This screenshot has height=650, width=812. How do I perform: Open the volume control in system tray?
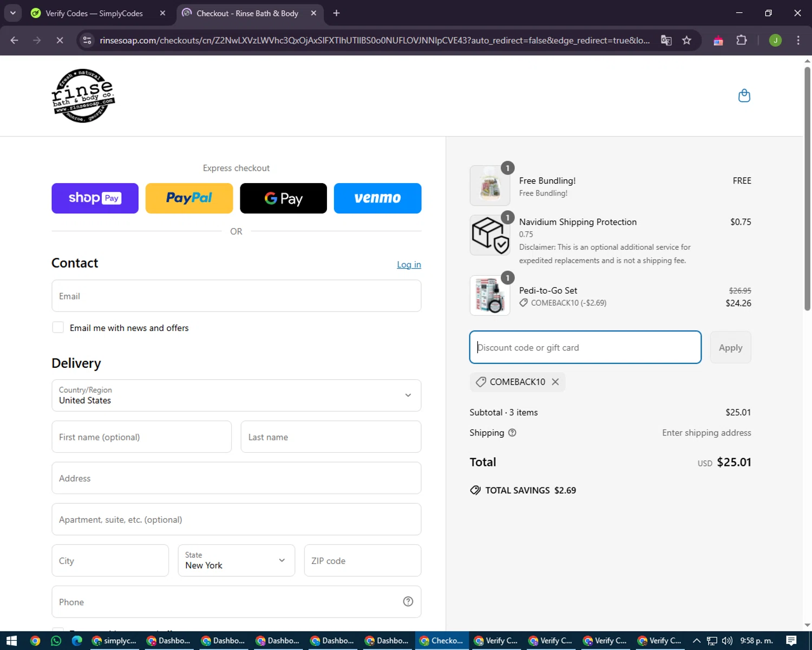(727, 641)
